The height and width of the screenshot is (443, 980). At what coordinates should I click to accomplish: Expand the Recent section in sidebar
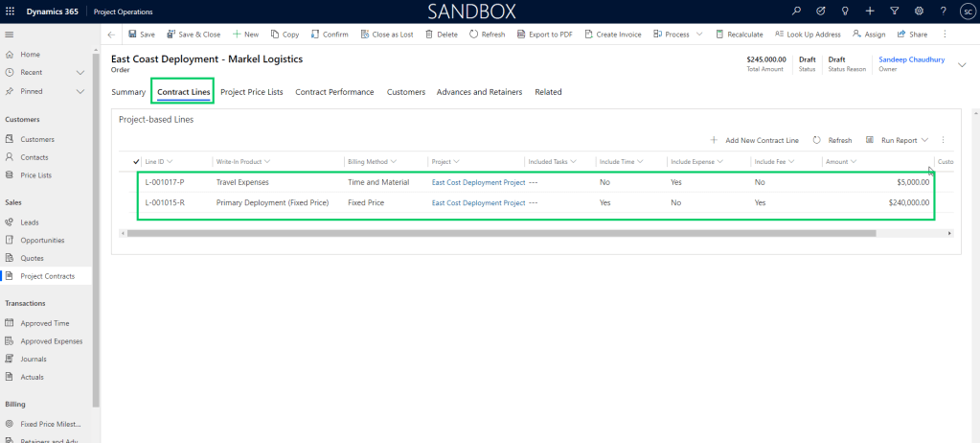pyautogui.click(x=80, y=73)
